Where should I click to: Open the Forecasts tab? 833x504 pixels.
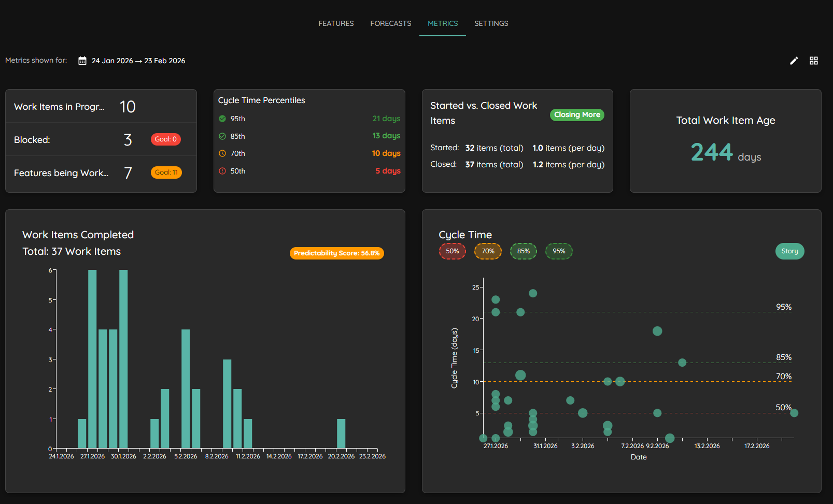(x=391, y=23)
